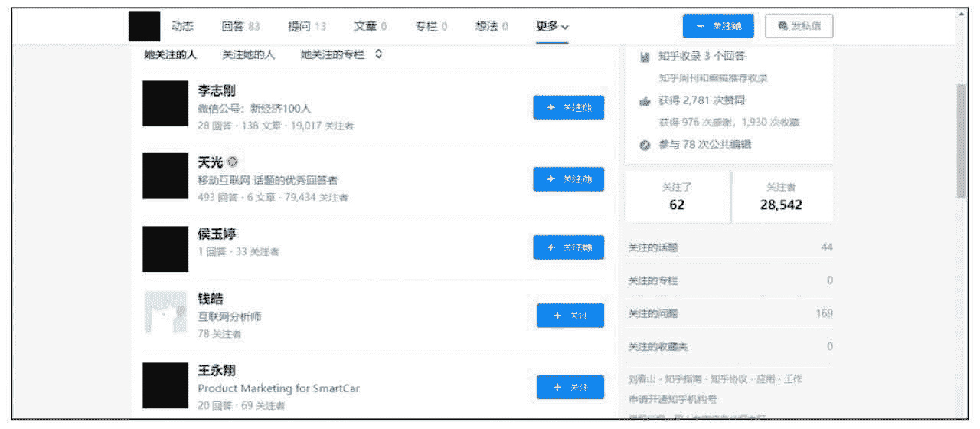Click 钱皓's profile avatar thumbnail
This screenshot has height=429, width=980.
point(165,313)
